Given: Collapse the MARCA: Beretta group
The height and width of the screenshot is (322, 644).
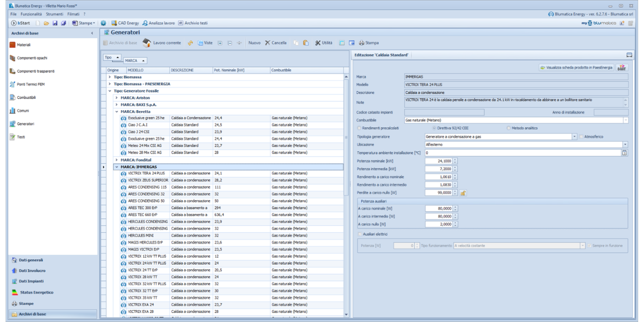Looking at the screenshot, I should tap(116, 112).
